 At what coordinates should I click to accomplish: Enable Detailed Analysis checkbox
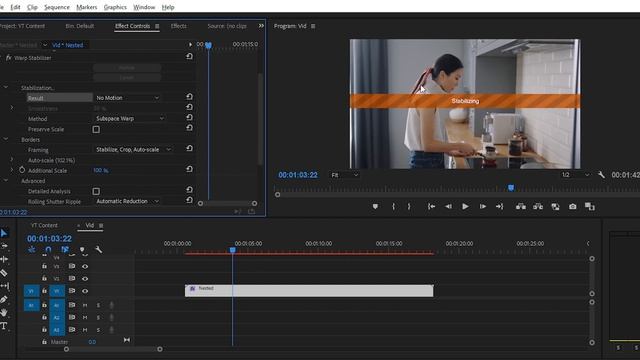(x=96, y=191)
